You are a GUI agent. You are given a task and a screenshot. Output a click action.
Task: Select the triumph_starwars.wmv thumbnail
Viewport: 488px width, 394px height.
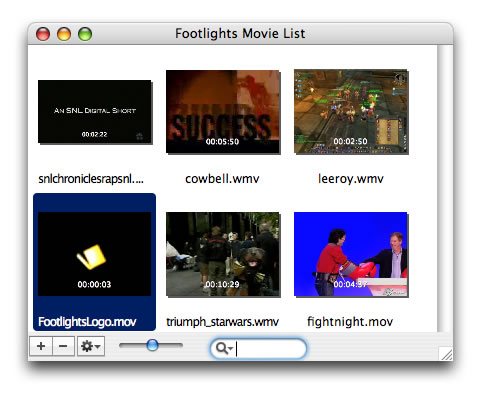pos(223,254)
